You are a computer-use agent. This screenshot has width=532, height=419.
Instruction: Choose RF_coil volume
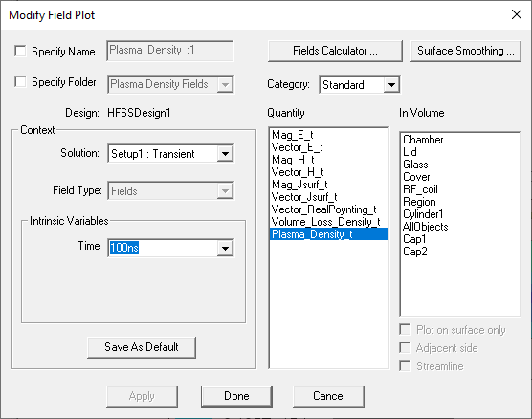(x=459, y=189)
